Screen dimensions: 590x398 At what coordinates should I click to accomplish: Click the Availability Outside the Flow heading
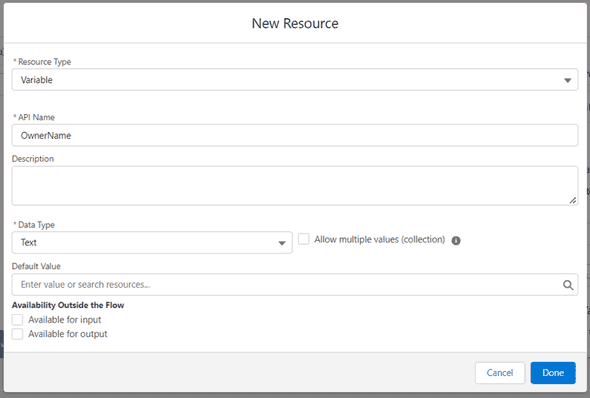point(68,305)
